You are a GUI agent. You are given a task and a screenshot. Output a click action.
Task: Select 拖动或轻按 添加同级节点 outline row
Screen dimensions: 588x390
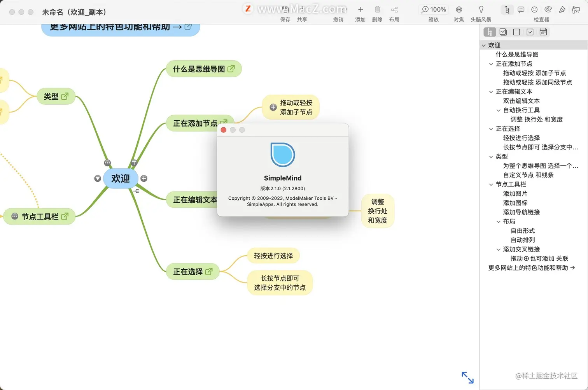[534, 83]
